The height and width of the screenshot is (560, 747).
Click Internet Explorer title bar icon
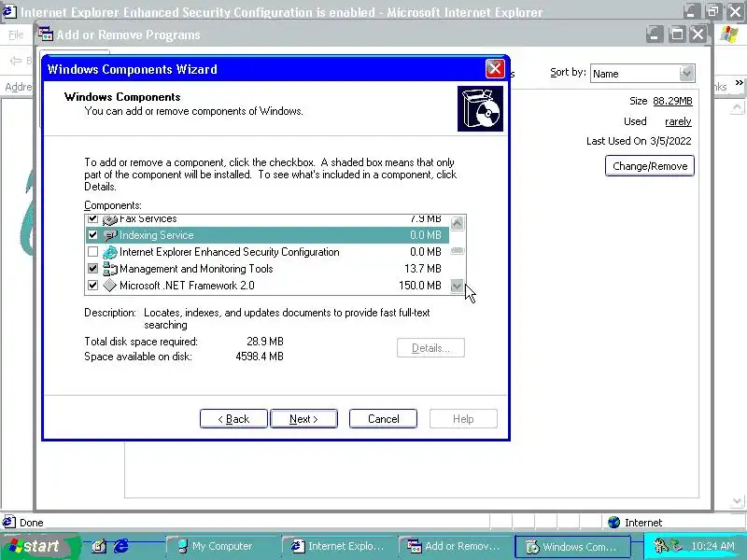click(x=9, y=11)
